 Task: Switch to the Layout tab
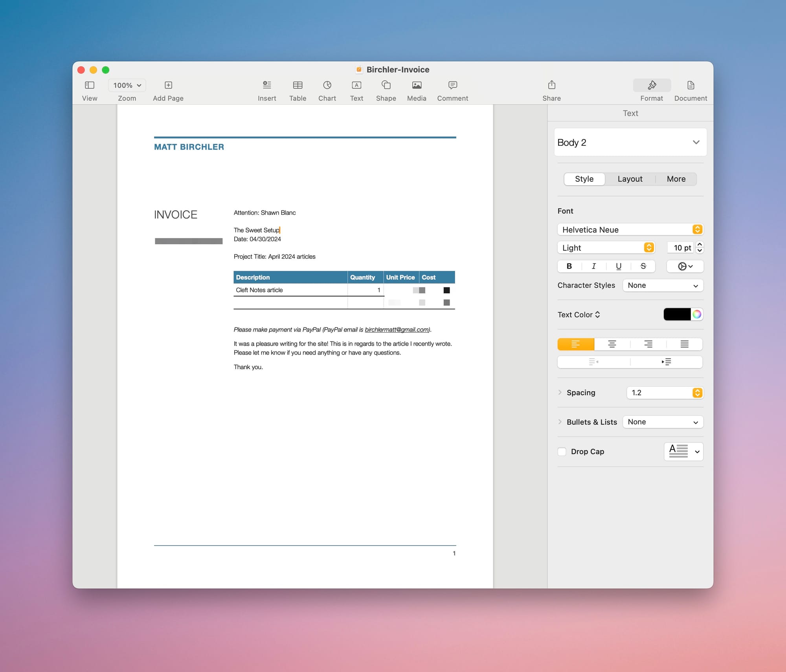point(630,179)
